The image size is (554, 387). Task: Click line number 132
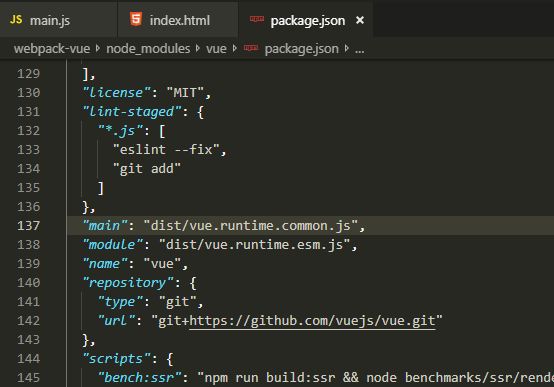[x=29, y=131]
